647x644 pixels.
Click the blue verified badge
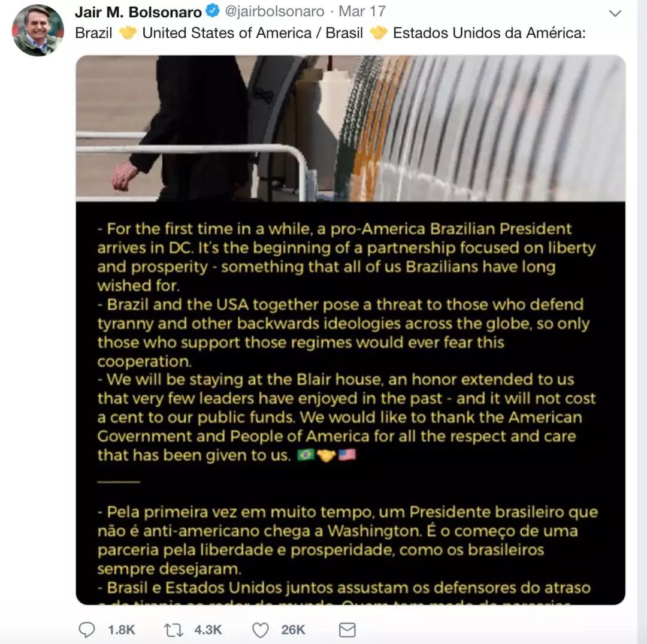click(x=213, y=11)
